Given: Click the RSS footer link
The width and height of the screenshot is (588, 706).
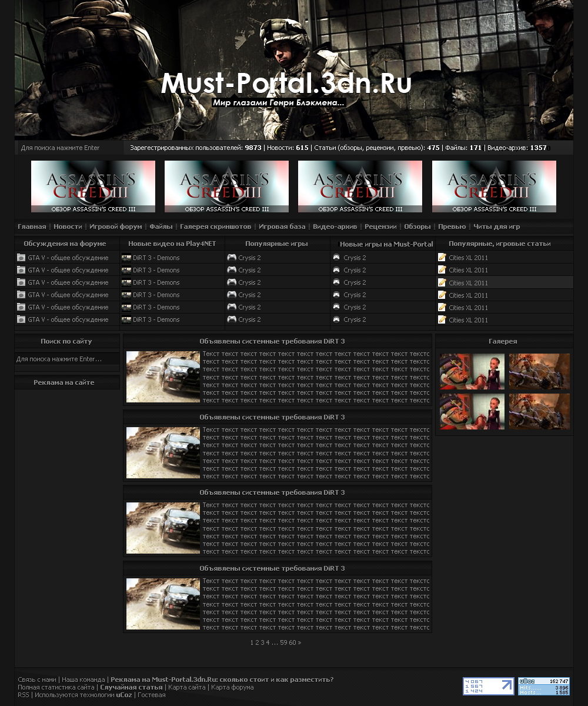Looking at the screenshot, I should click(23, 695).
